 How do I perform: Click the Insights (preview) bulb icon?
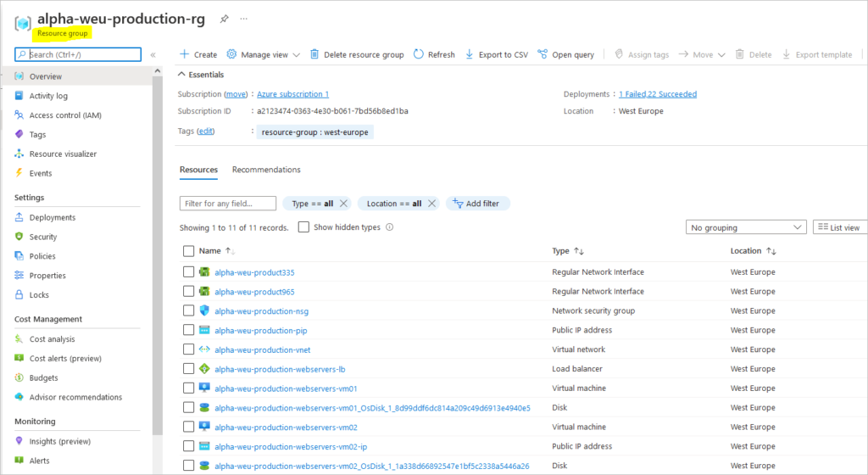click(x=19, y=441)
